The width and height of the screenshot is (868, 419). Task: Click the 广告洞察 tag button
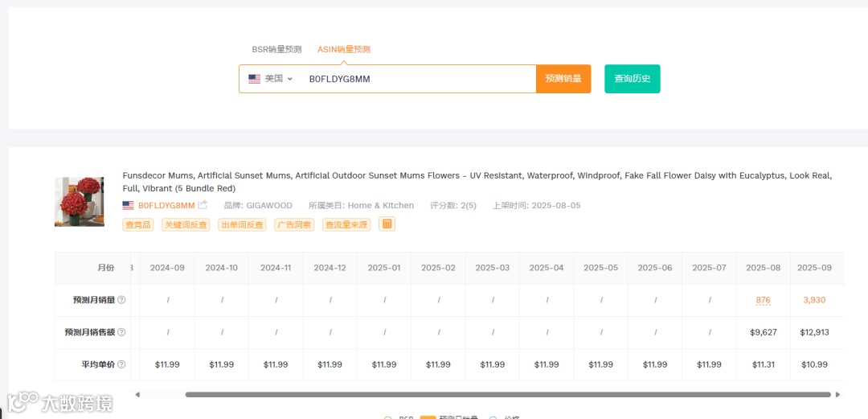294,224
